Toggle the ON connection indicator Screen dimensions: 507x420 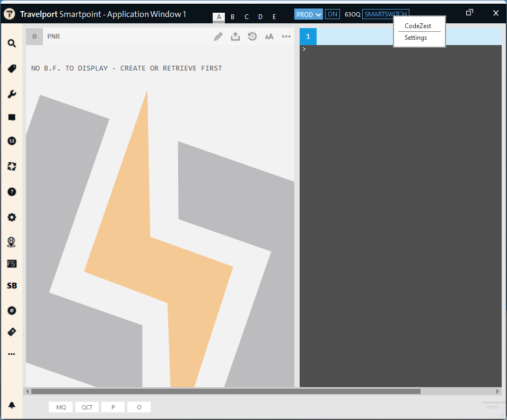333,14
